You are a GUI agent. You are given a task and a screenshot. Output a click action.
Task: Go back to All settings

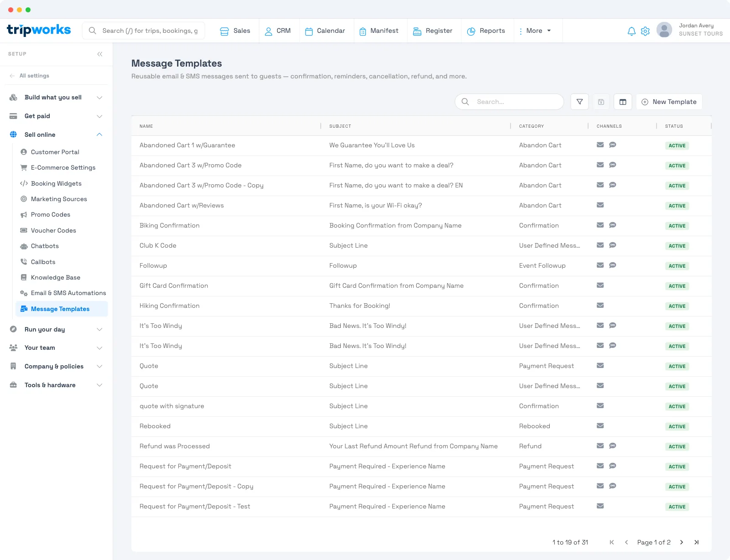click(x=30, y=76)
